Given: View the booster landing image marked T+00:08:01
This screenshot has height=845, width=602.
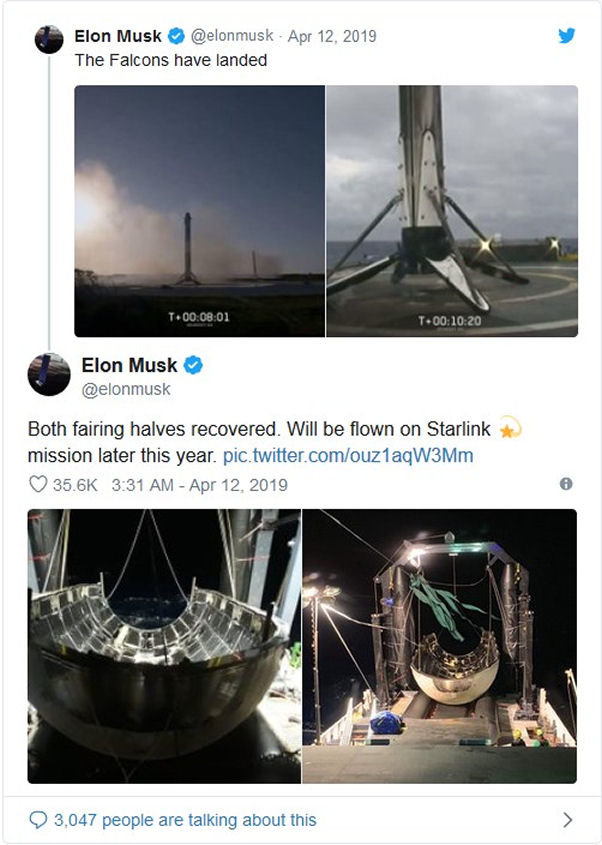Looking at the screenshot, I should 199,211.
